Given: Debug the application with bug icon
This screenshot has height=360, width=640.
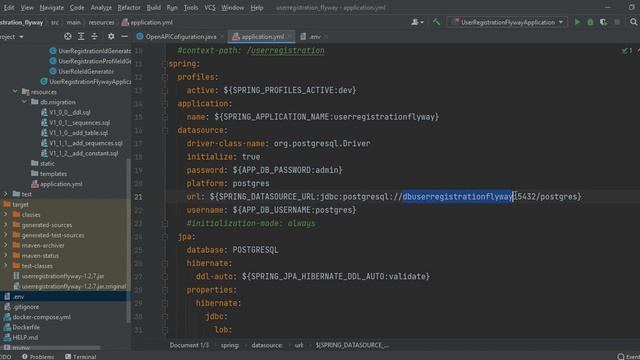Looking at the screenshot, I should pyautogui.click(x=590, y=22).
